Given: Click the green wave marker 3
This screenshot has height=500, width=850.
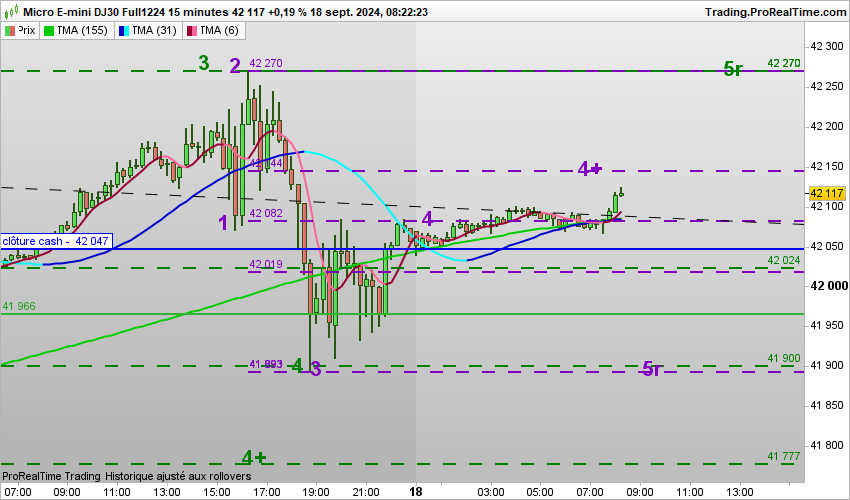Looking at the screenshot, I should [204, 63].
